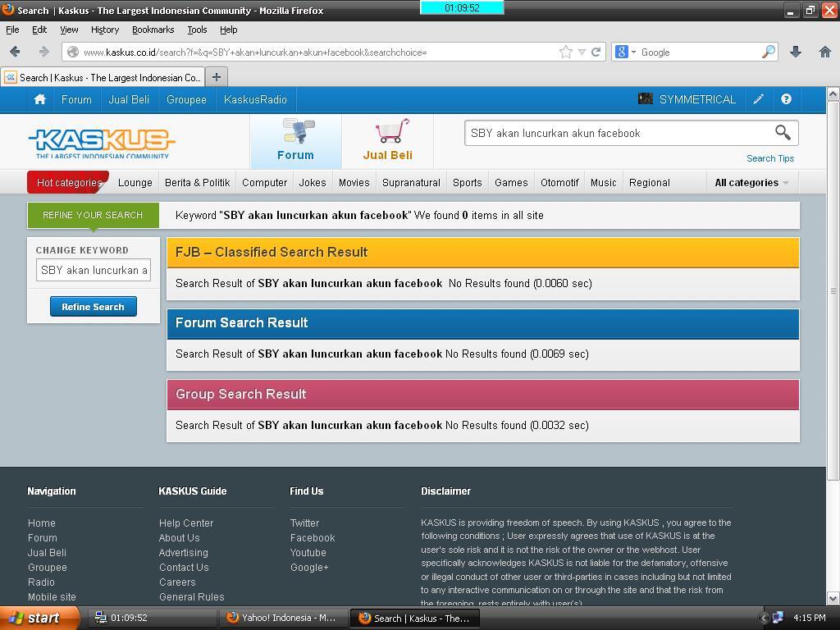
Task: Open Movies category
Action: click(354, 182)
